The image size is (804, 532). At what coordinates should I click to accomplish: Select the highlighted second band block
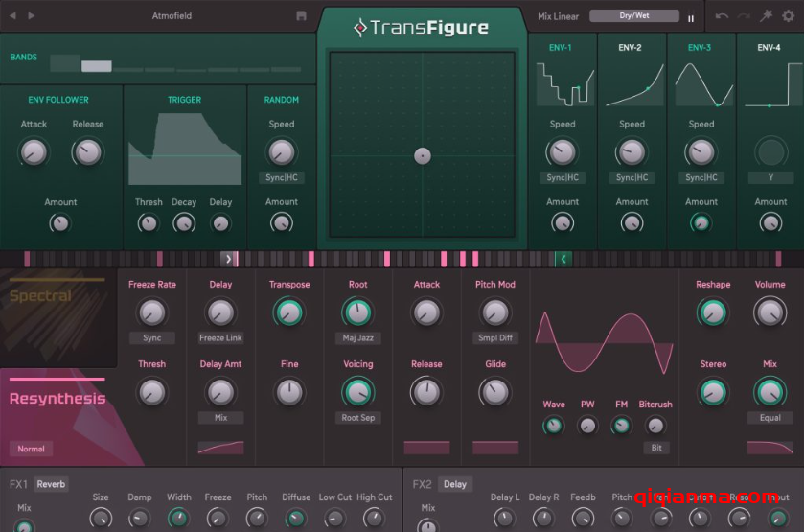[97, 66]
